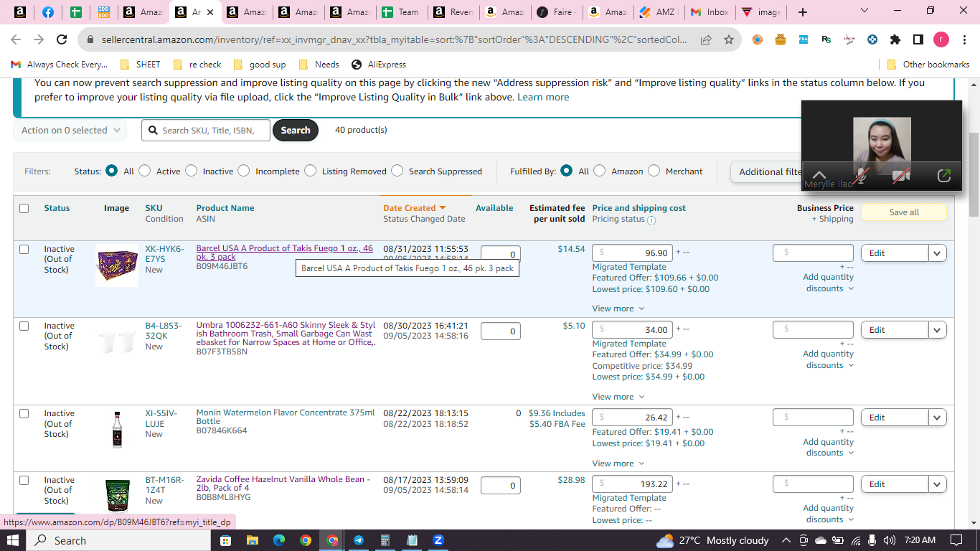The height and width of the screenshot is (551, 980).
Task: Open Edit dropdown arrow for Umbra row
Action: tap(938, 329)
